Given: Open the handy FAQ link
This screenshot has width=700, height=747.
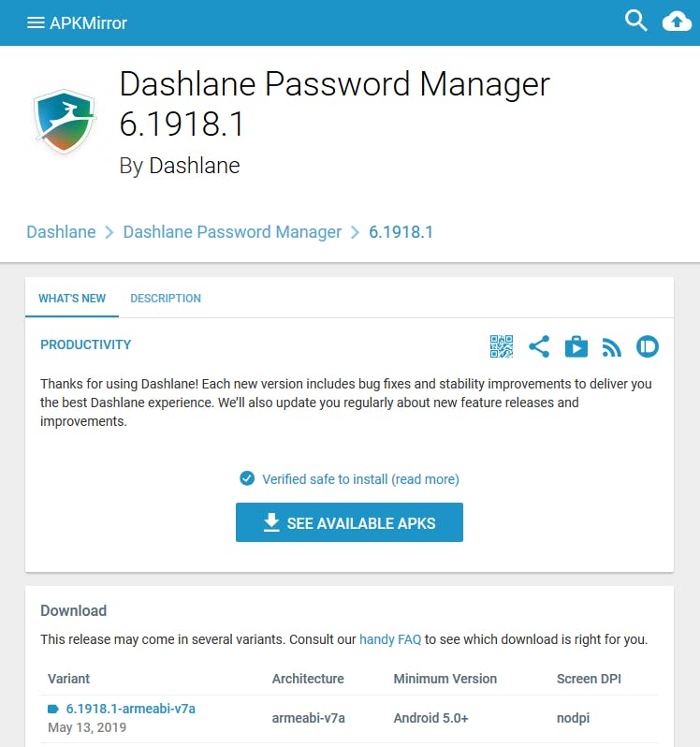Looking at the screenshot, I should click(x=390, y=639).
